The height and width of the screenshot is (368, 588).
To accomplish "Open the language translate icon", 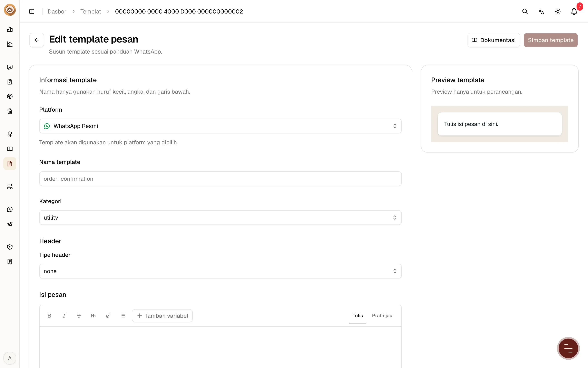I will click(x=541, y=11).
